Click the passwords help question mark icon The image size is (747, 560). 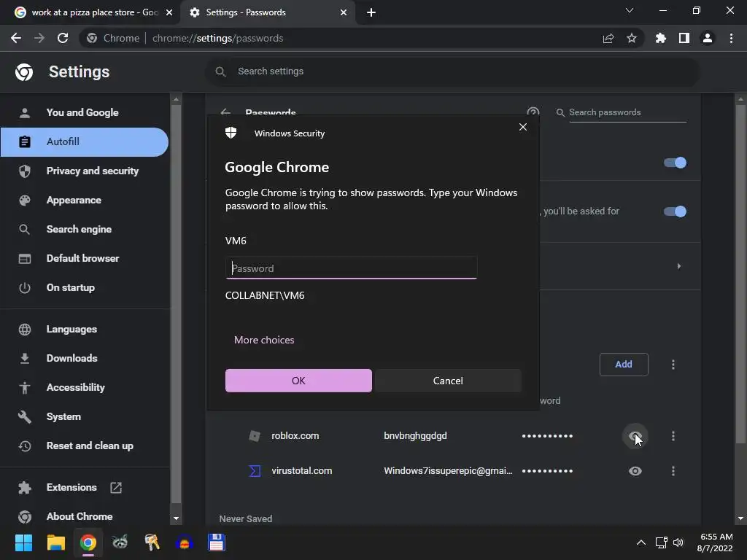[x=533, y=112]
